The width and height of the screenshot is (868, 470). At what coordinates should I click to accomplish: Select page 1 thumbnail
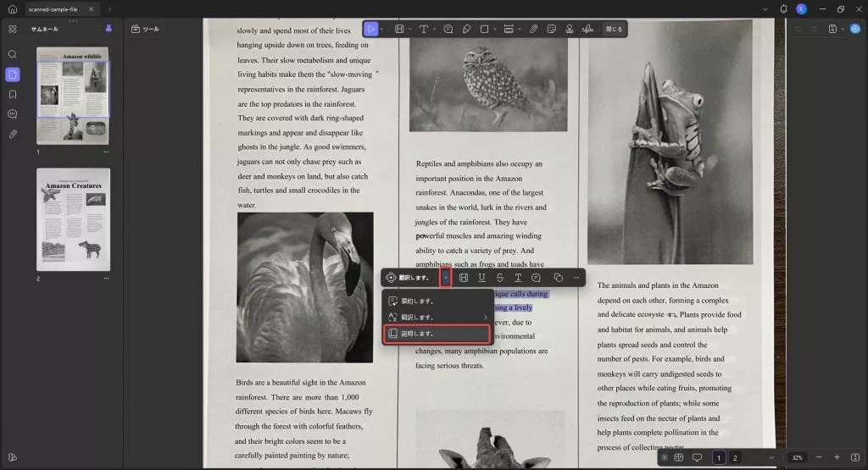(x=73, y=96)
